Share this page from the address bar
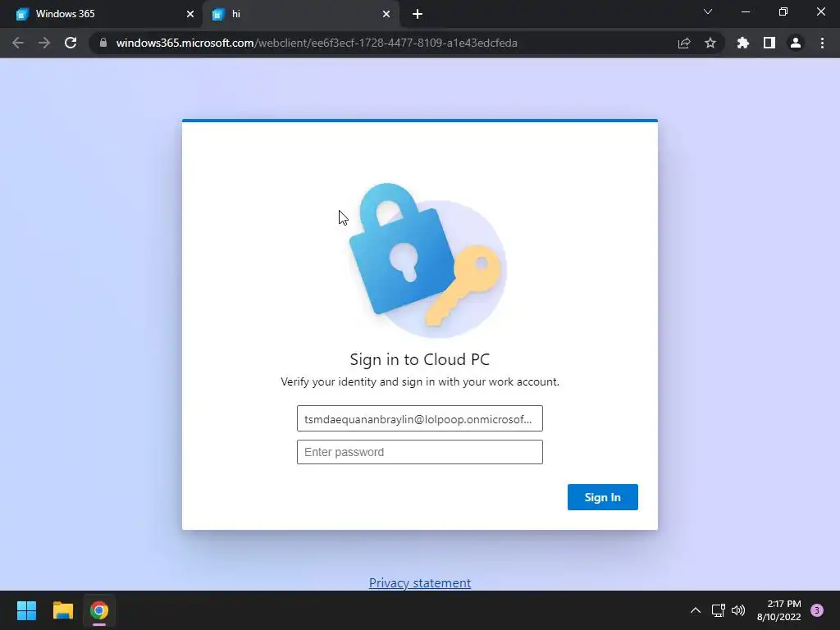840x630 pixels. tap(684, 43)
